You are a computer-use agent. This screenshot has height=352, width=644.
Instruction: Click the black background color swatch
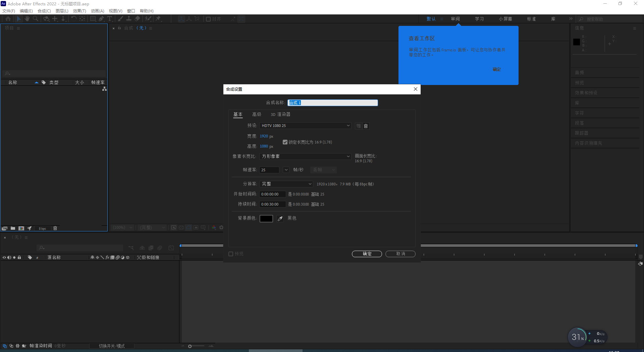266,218
